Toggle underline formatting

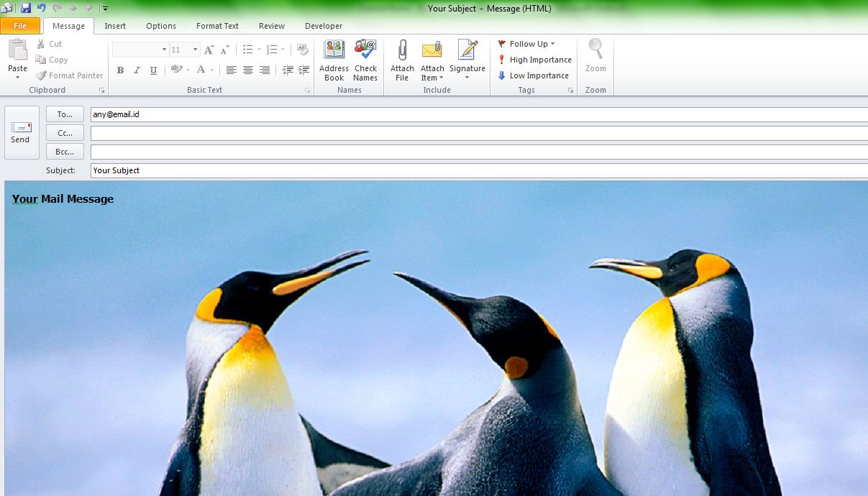pyautogui.click(x=152, y=70)
